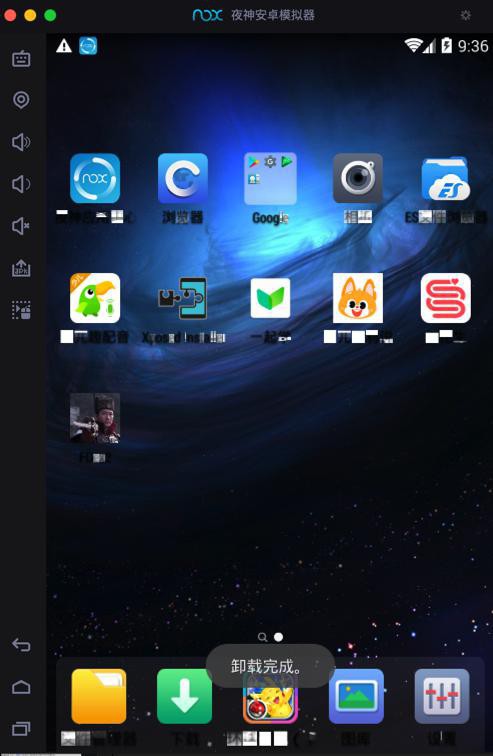
Task: Click the volume down sidebar icon
Action: pos(21,184)
